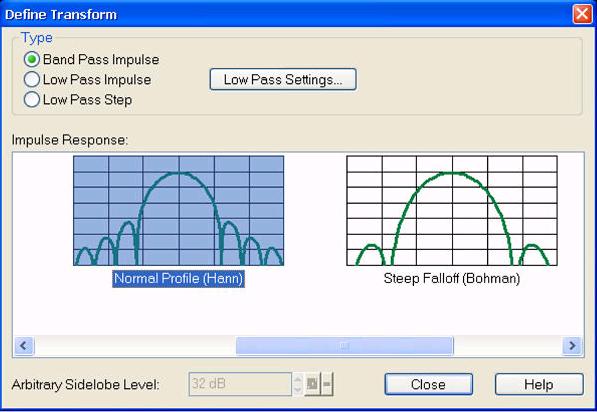Increase sidelobe level with up spinner arrow
This screenshot has height=412, width=597.
298,378
